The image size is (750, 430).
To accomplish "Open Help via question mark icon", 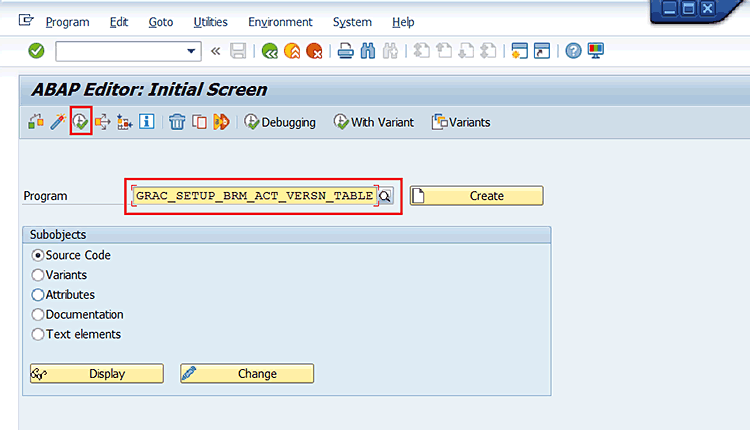I will 573,51.
